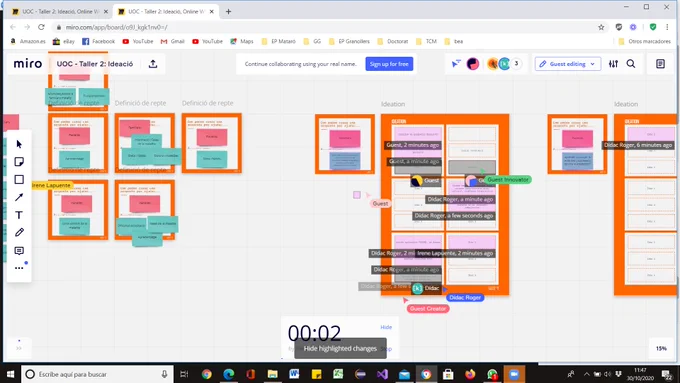
Task: Click the purple round extension icon
Action: point(633,27)
